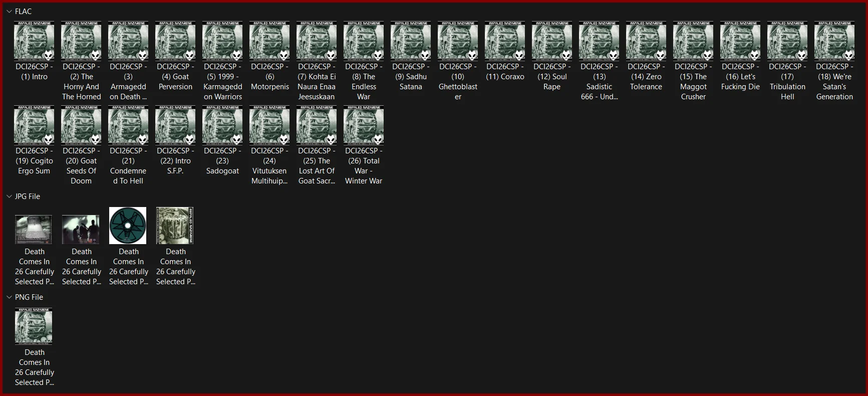This screenshot has width=868, height=396.
Task: Select the (2) The Horny And The Horned icon
Action: (x=81, y=41)
